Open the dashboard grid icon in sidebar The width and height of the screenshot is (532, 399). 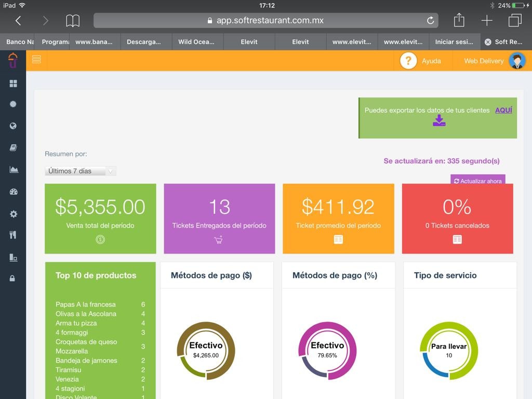(x=13, y=84)
